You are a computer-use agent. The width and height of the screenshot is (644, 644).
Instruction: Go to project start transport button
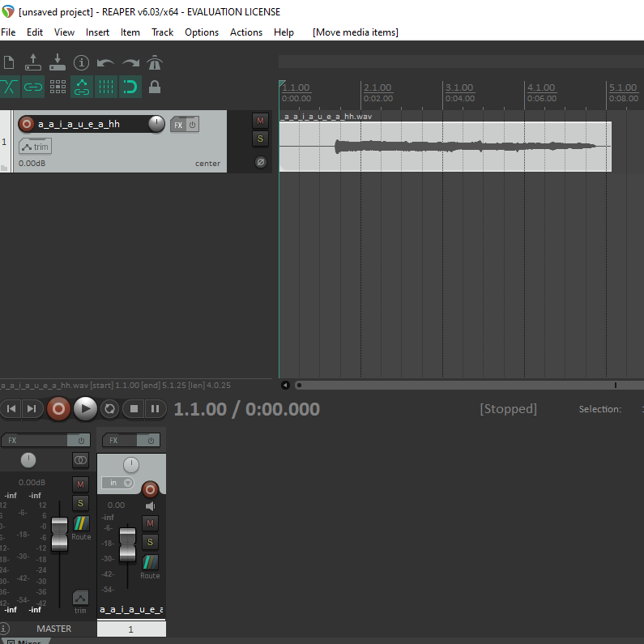(11, 408)
